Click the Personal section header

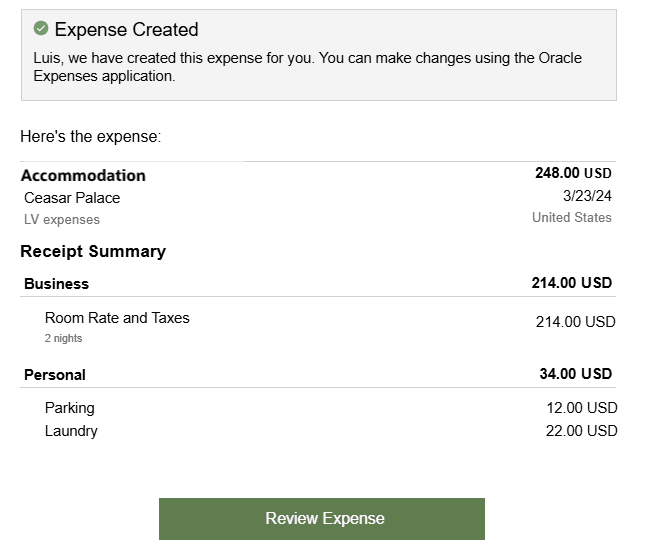click(x=55, y=375)
